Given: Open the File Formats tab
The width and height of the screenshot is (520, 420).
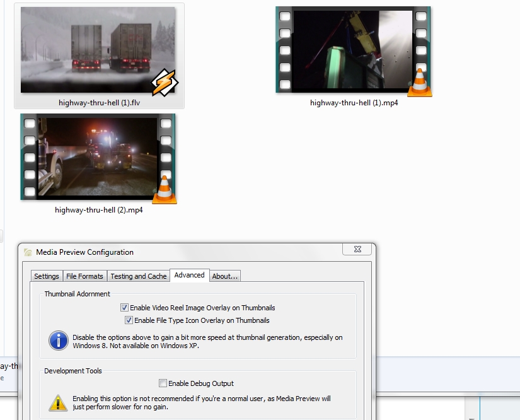Looking at the screenshot, I should tap(84, 276).
